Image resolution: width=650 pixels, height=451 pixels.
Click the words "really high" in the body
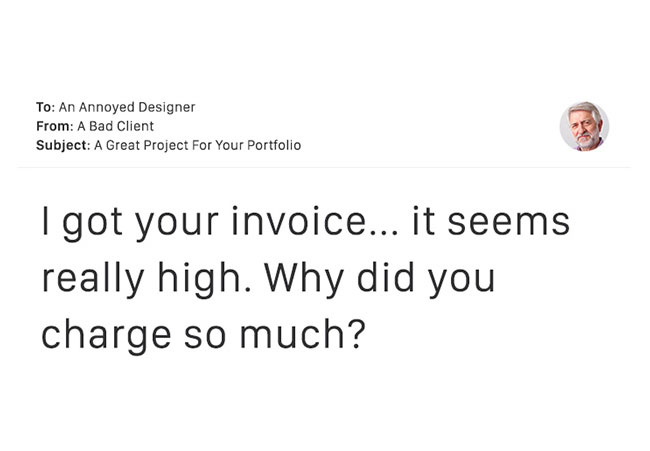141,279
